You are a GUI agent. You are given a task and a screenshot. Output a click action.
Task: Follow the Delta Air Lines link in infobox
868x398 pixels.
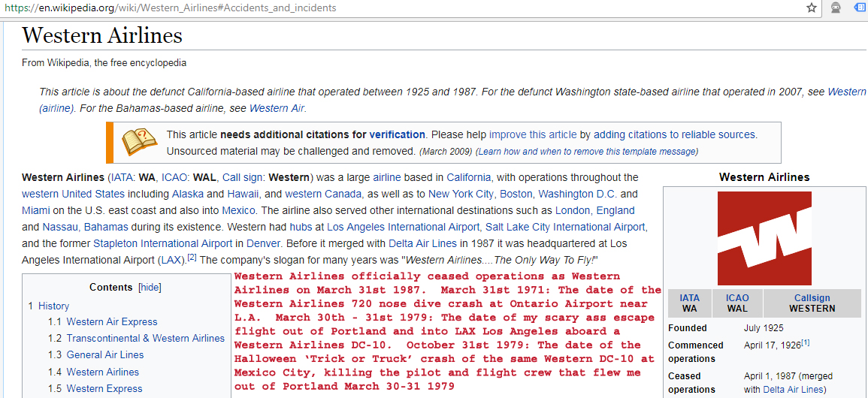tap(793, 389)
